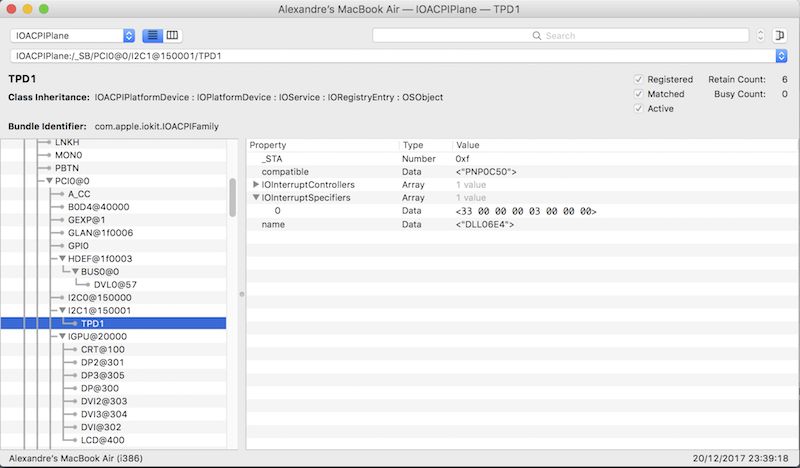Toggle the Matched checkbox
The width and height of the screenshot is (800, 468).
click(x=638, y=94)
